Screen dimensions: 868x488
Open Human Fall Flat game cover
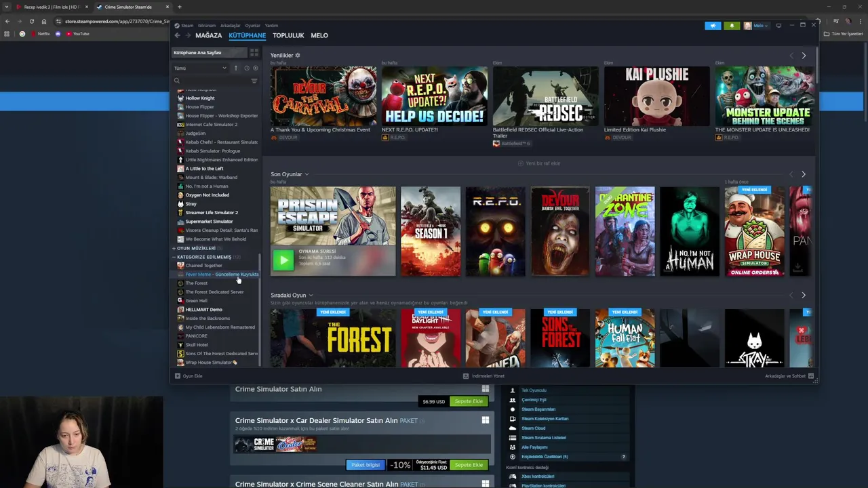coord(625,338)
